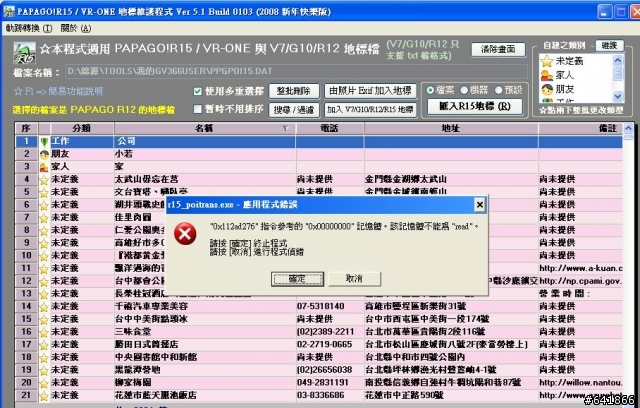Click the R15 application logo icon

point(24,53)
